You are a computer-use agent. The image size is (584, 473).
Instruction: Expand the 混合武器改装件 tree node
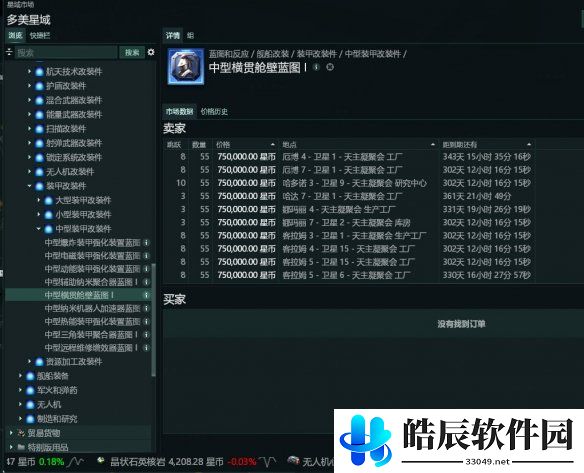(x=29, y=100)
